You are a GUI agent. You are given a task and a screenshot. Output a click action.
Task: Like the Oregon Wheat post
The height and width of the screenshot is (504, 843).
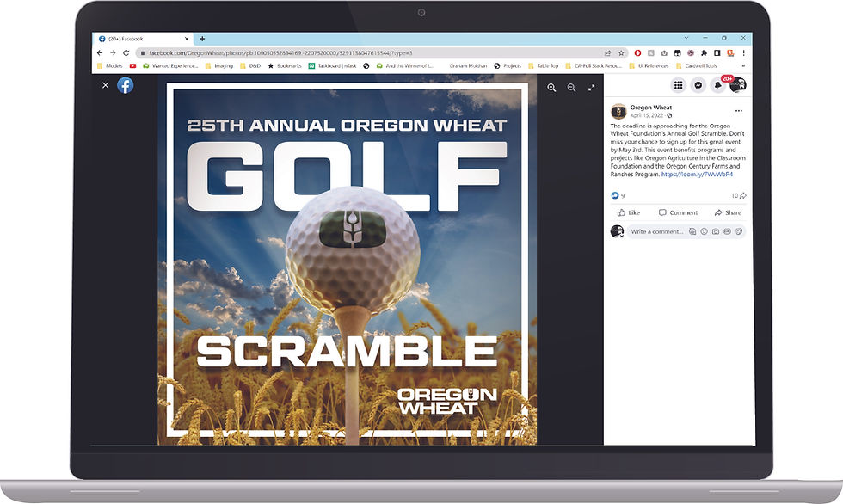[x=629, y=212]
